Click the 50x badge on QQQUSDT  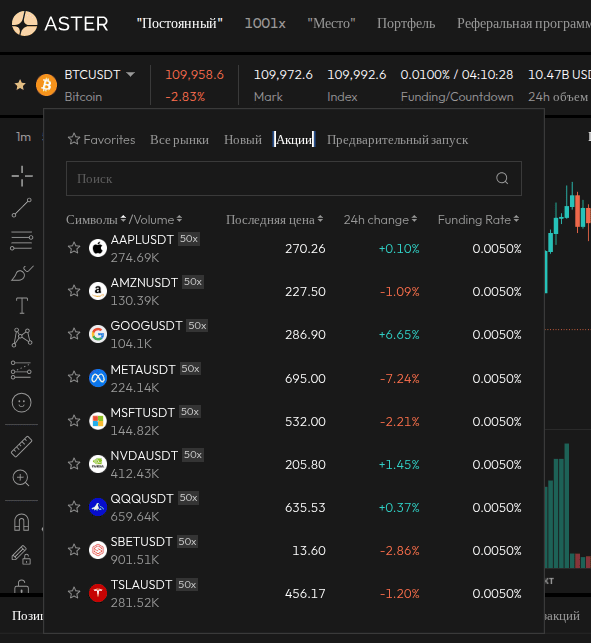(188, 498)
